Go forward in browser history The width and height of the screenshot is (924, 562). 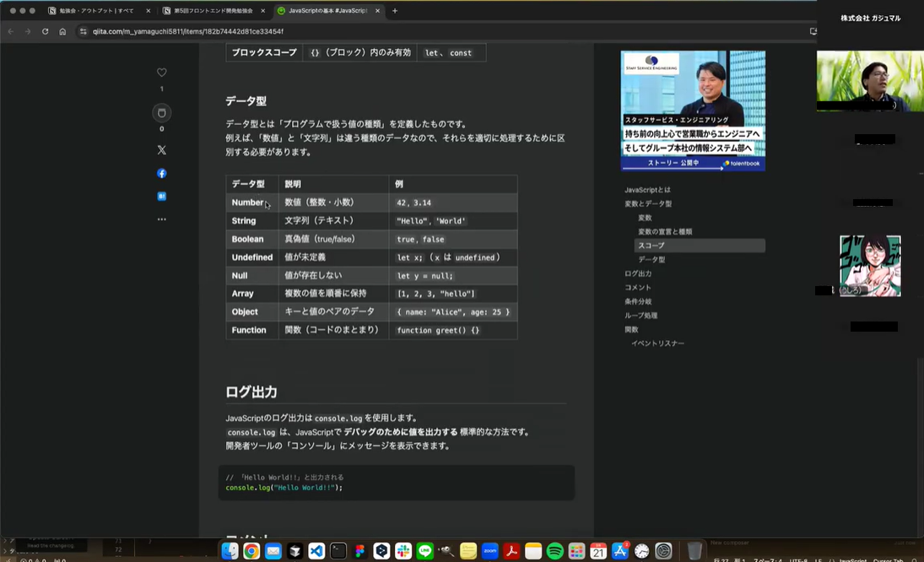[x=28, y=31]
